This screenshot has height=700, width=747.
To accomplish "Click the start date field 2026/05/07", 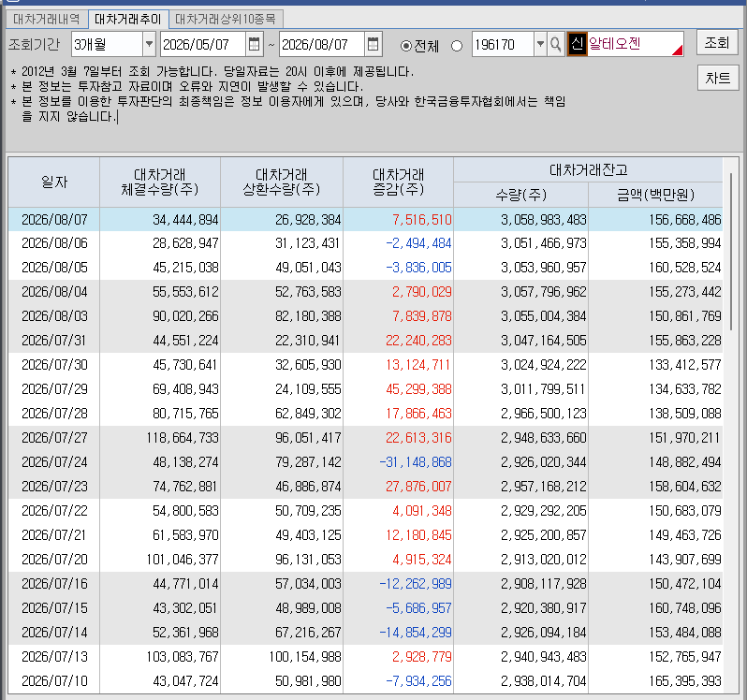I will click(x=203, y=44).
